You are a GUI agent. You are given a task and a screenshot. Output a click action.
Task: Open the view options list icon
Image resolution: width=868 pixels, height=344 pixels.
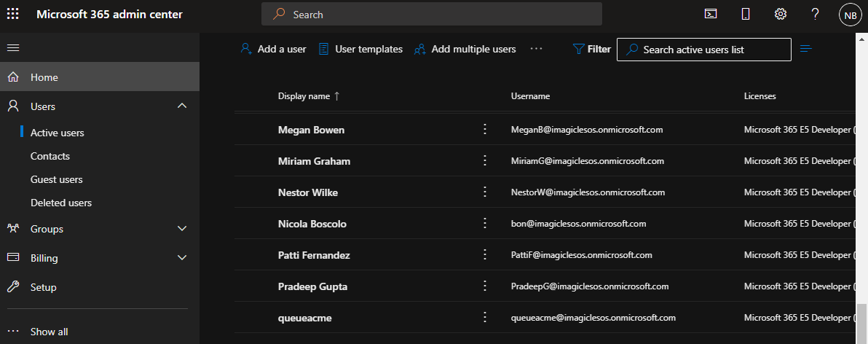click(x=806, y=49)
